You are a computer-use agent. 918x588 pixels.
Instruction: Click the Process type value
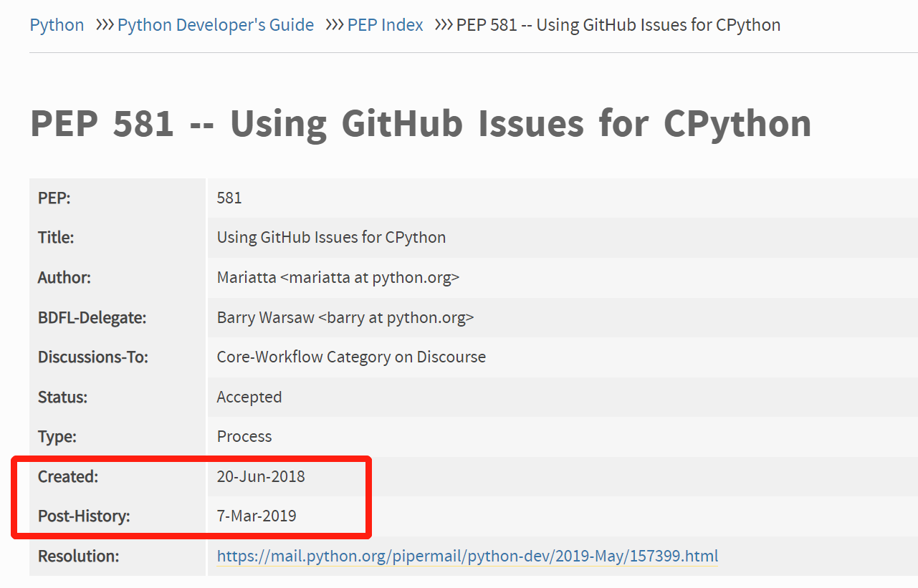click(x=244, y=436)
